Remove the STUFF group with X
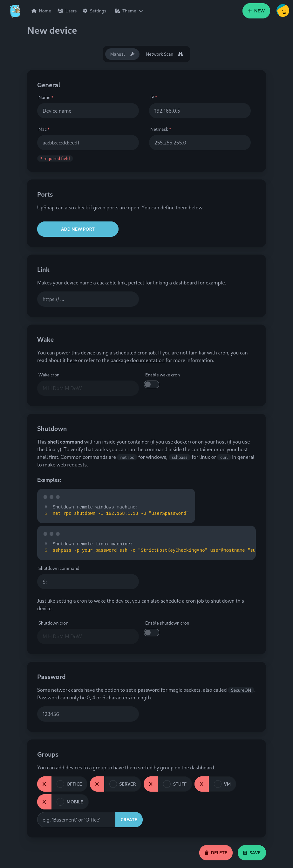293x868 pixels. click(151, 784)
